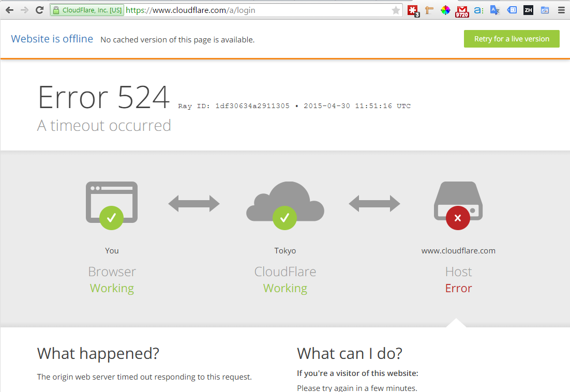The width and height of the screenshot is (570, 392).
Task: Click the Ray ID and timestamp text
Action: [294, 106]
